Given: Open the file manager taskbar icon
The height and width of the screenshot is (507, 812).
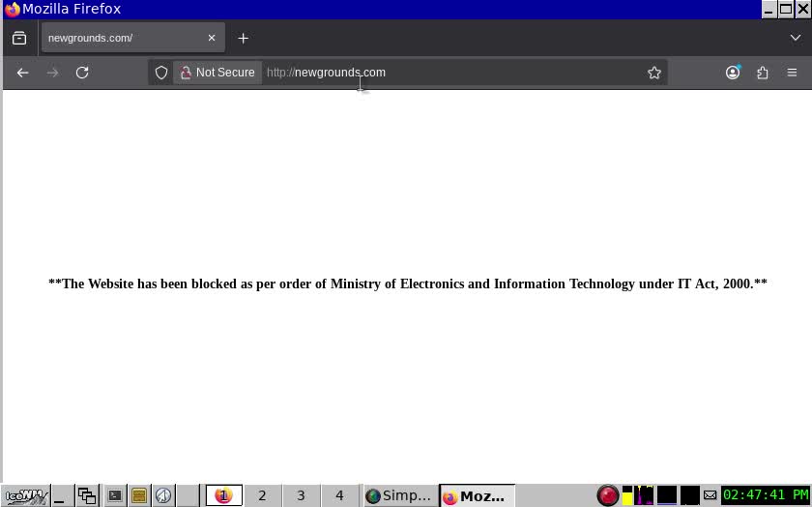Looking at the screenshot, I should tap(139, 495).
